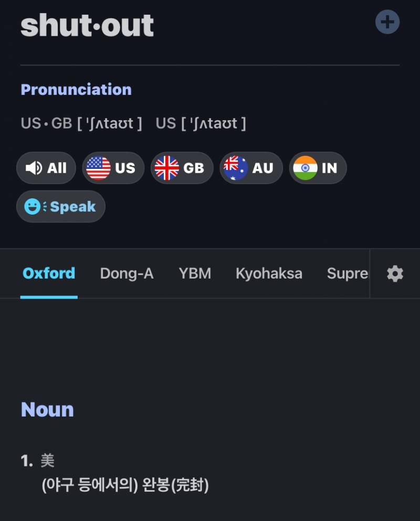The image size is (420, 521).
Task: Select the US·GB phonetic transcription text
Action: [81, 123]
